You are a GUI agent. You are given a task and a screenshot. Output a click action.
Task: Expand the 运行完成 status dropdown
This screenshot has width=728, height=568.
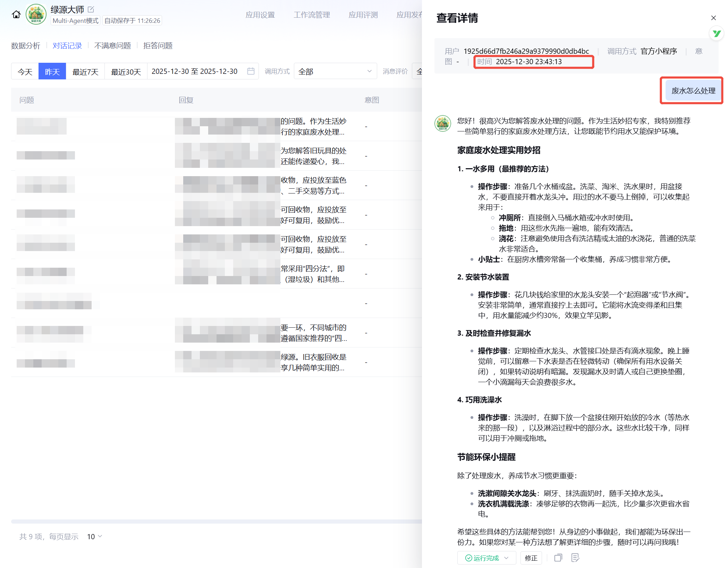click(x=506, y=558)
